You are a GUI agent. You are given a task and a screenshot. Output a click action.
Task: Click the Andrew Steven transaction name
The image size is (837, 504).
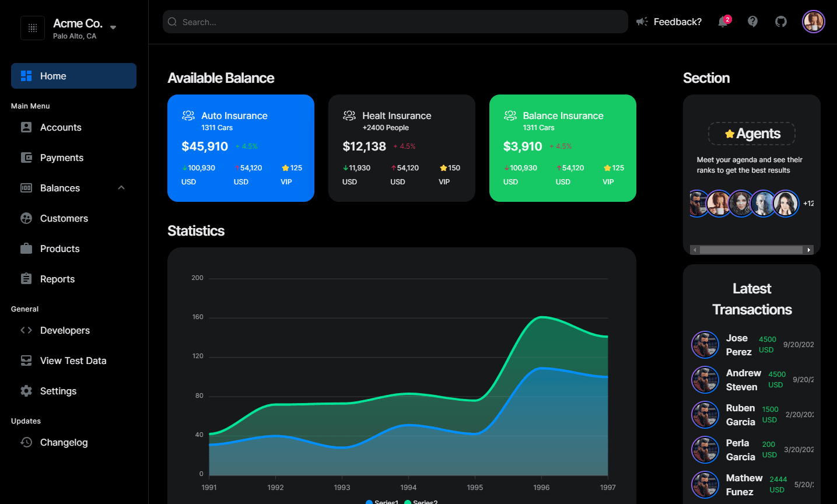tap(744, 380)
